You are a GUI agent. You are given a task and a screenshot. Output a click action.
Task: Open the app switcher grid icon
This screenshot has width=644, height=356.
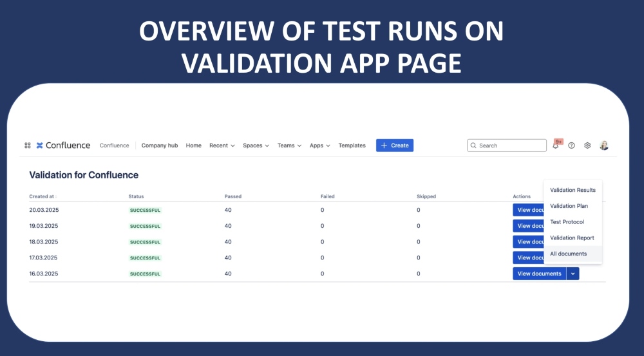coord(28,145)
